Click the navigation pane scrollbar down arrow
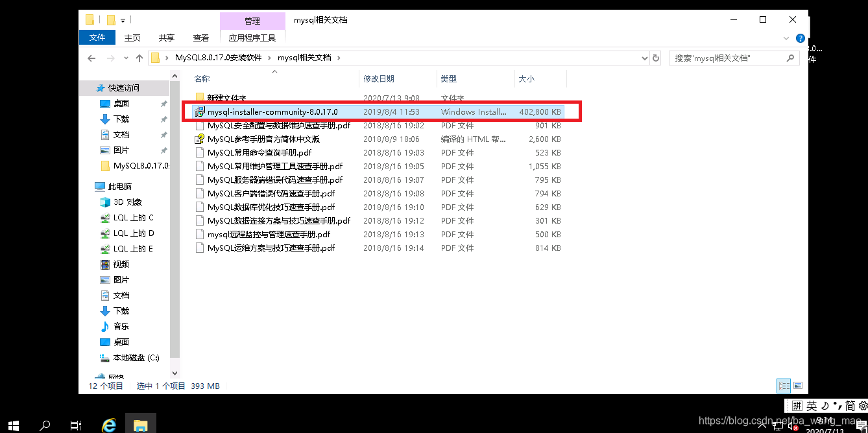Screen dimensions: 868x433 tap(175, 373)
